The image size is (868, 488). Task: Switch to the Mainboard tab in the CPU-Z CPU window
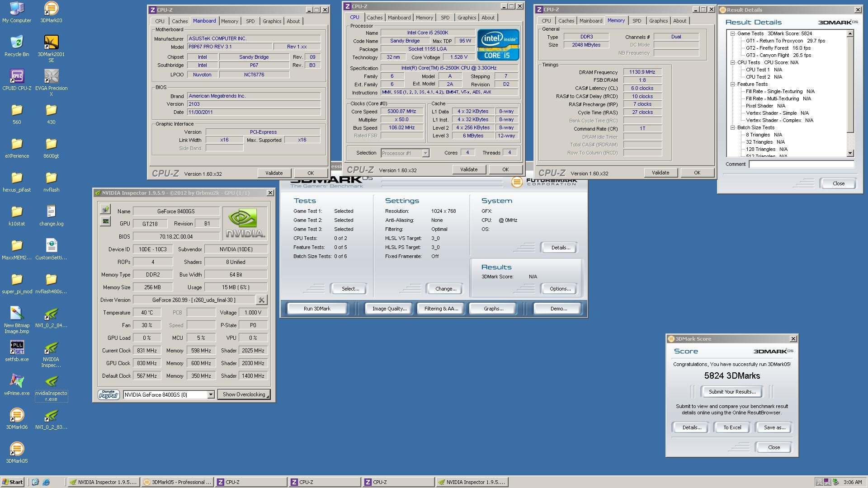coord(399,18)
